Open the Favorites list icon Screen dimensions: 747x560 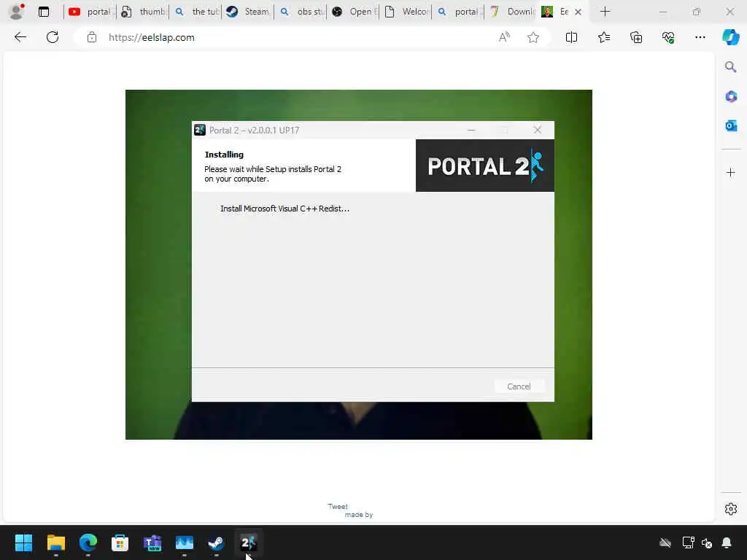[x=603, y=37]
